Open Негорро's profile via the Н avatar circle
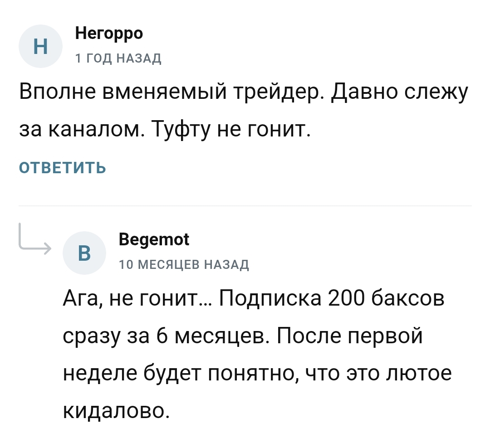The image size is (490, 448). coord(40,46)
